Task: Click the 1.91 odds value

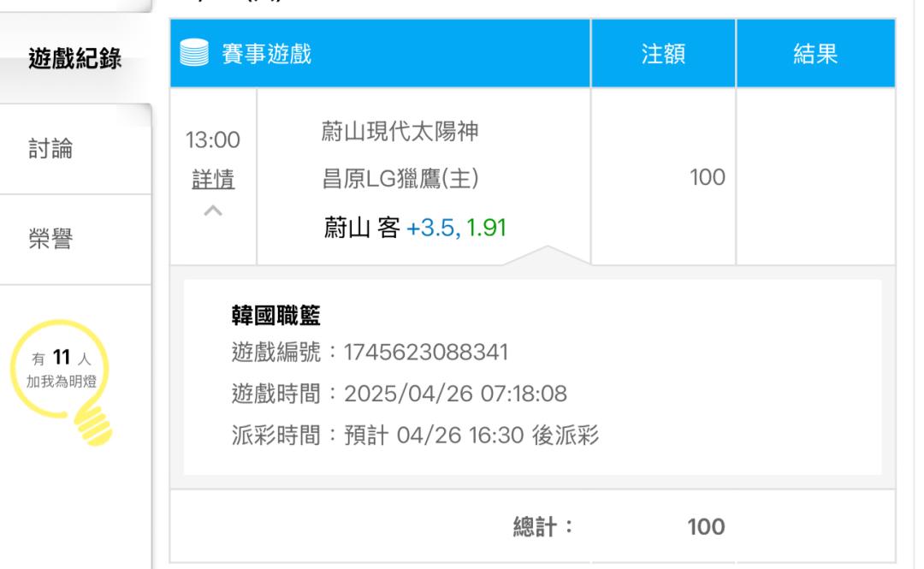Action: 486,228
